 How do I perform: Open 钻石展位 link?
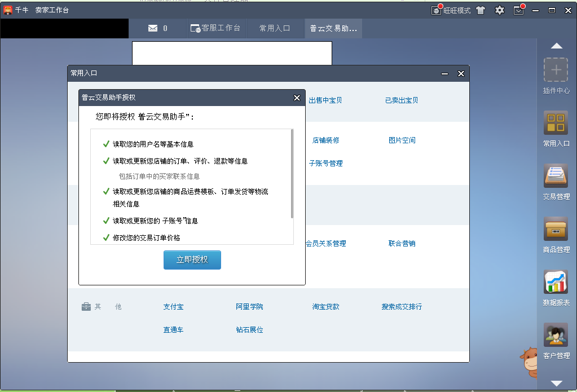click(249, 330)
